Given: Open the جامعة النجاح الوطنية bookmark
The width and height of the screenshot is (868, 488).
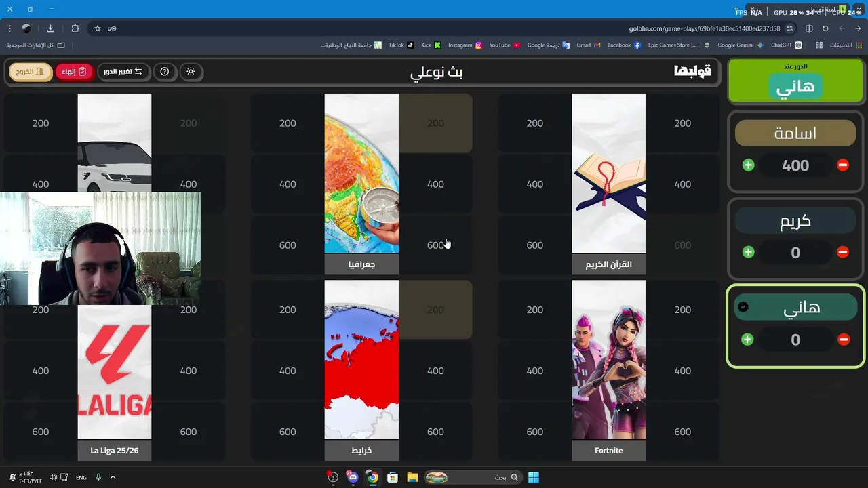Looking at the screenshot, I should 351,45.
